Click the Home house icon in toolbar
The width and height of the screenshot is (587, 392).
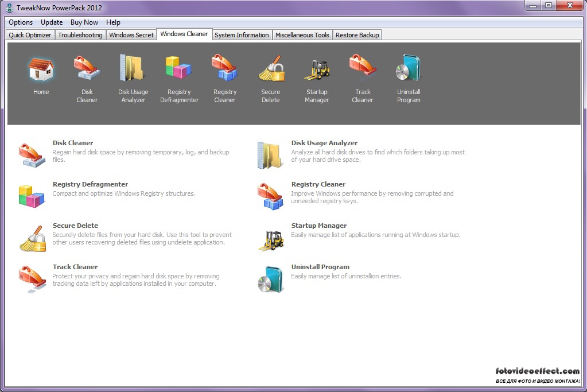(x=41, y=69)
